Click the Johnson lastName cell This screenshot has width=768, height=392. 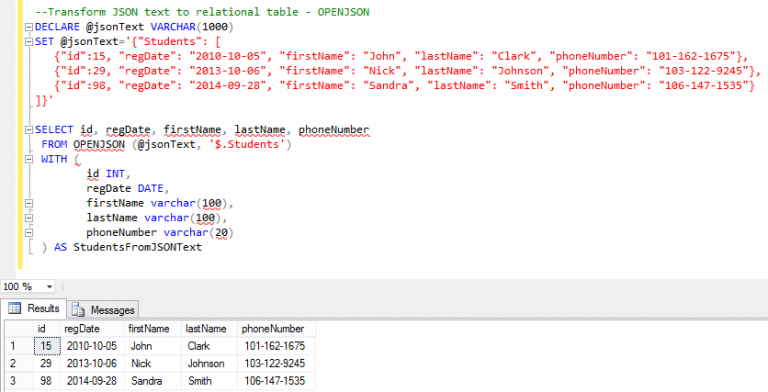pos(206,364)
